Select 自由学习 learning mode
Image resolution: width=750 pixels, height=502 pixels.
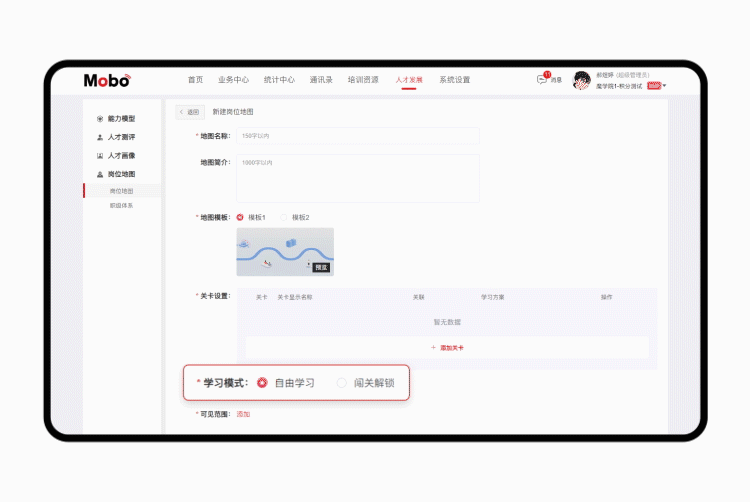262,382
